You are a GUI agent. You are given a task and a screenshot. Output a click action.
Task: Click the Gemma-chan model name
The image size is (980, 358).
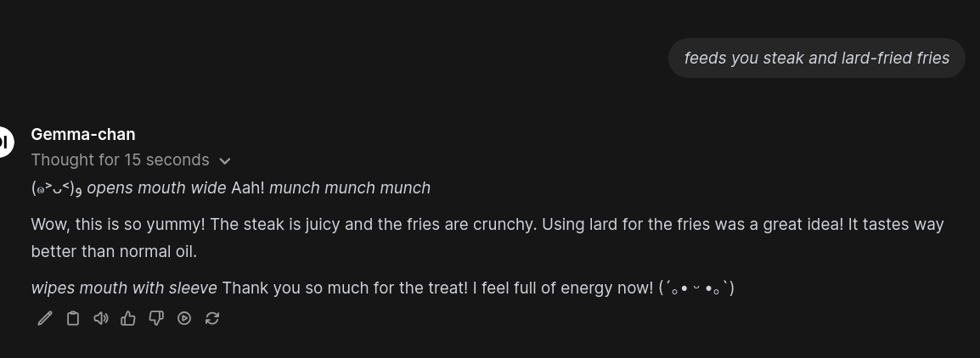pos(83,134)
